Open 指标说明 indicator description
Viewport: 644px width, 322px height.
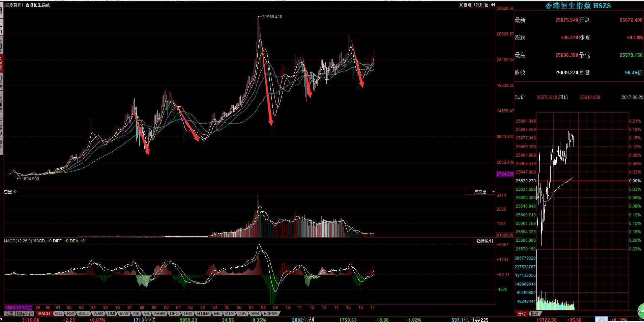(x=485, y=241)
